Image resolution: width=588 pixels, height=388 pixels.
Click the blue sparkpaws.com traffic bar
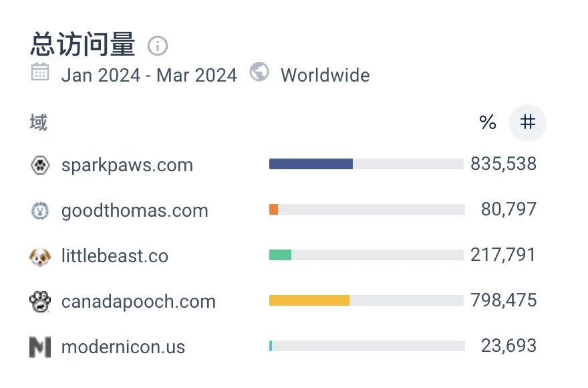311,164
